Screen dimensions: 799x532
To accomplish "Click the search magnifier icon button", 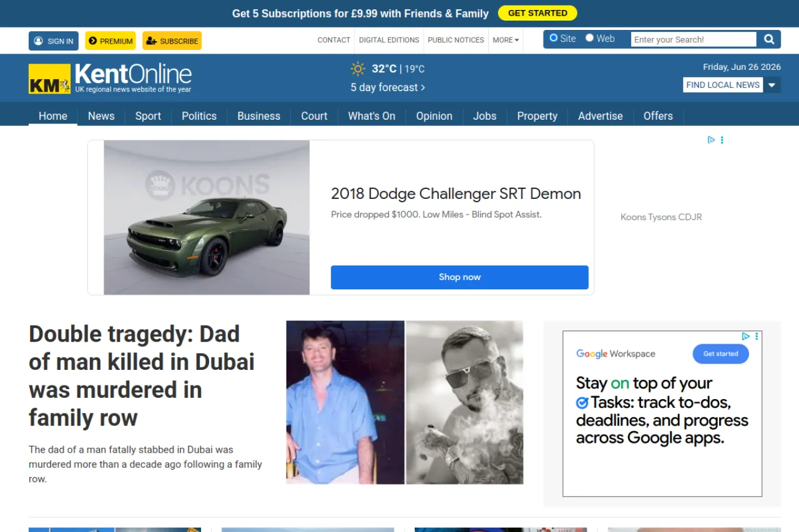I will (x=769, y=39).
